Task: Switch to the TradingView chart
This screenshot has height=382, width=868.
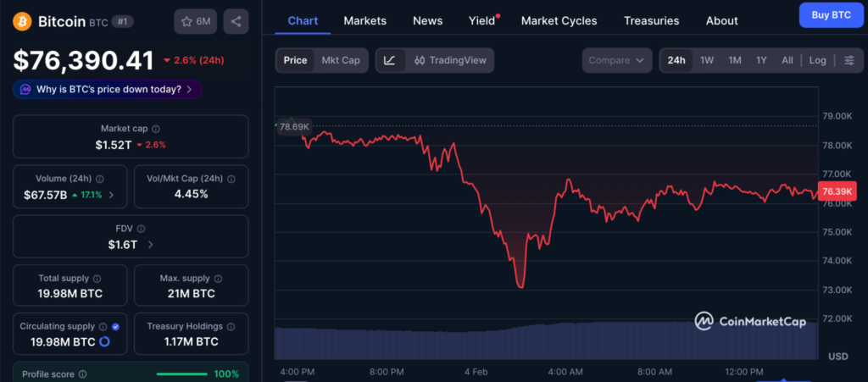Action: coord(450,60)
